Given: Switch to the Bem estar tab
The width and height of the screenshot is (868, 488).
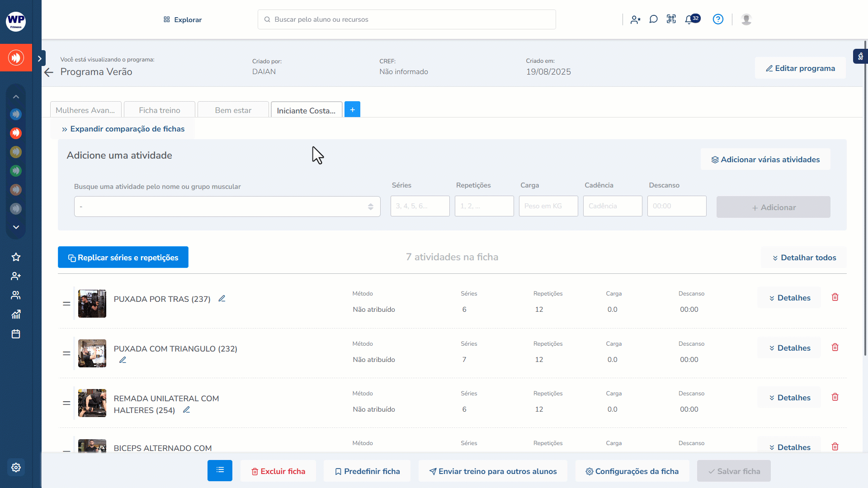Looking at the screenshot, I should tap(233, 110).
